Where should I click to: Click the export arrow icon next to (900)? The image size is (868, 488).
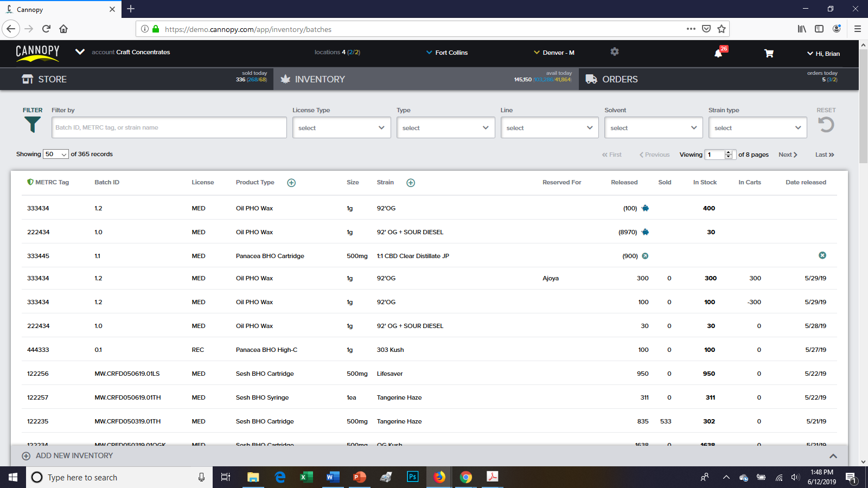click(x=645, y=255)
